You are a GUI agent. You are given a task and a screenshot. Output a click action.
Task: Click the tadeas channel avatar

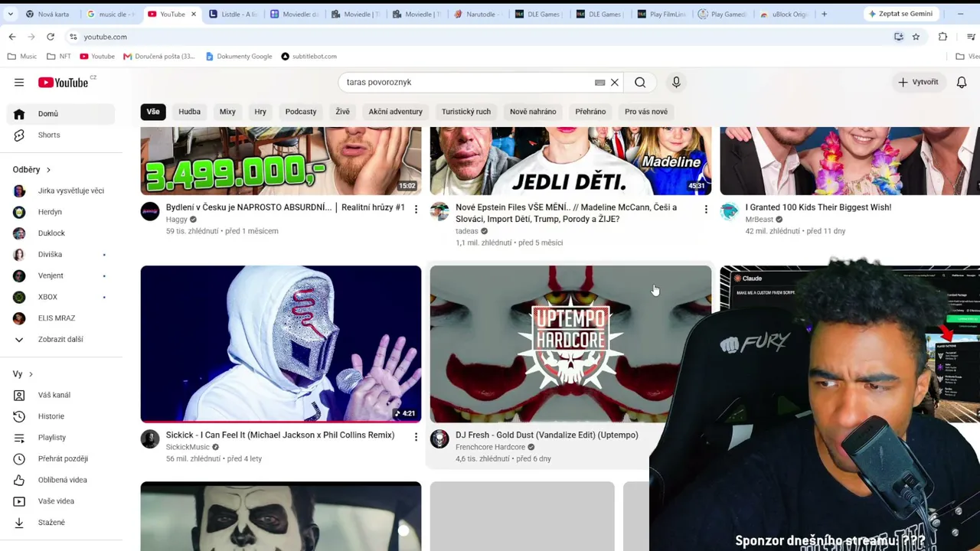(439, 211)
